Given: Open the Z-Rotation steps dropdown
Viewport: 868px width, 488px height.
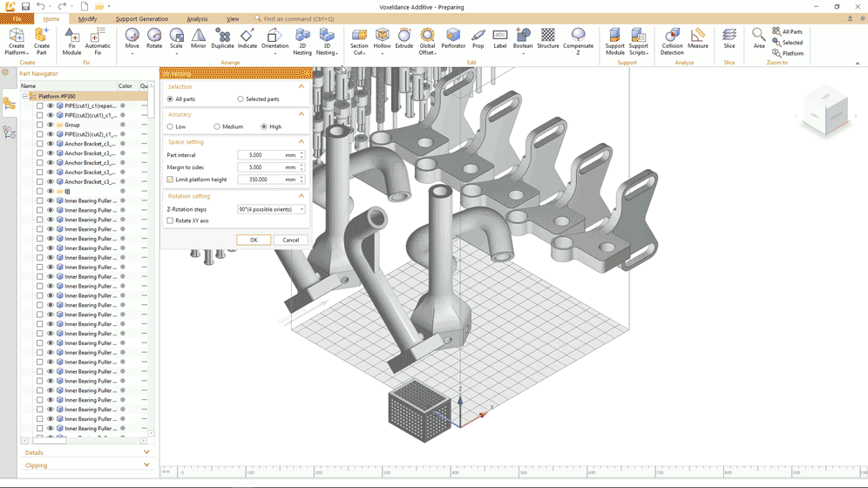Looking at the screenshot, I should pos(271,209).
